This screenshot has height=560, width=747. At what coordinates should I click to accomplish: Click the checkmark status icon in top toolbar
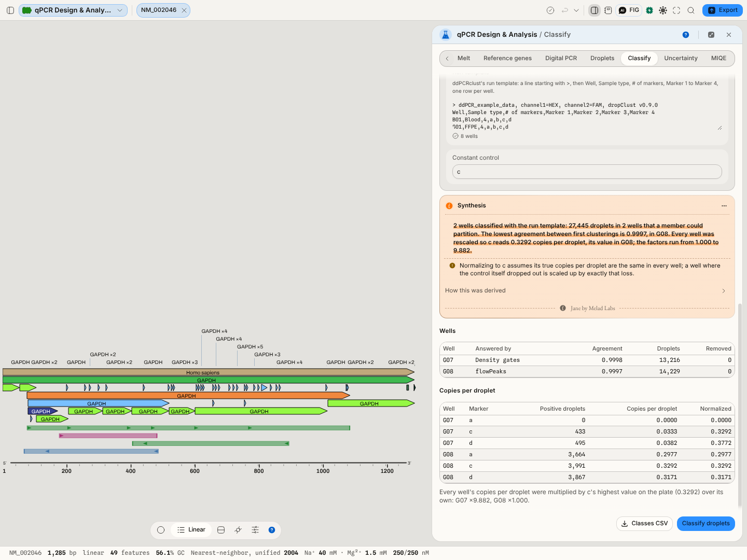(550, 10)
